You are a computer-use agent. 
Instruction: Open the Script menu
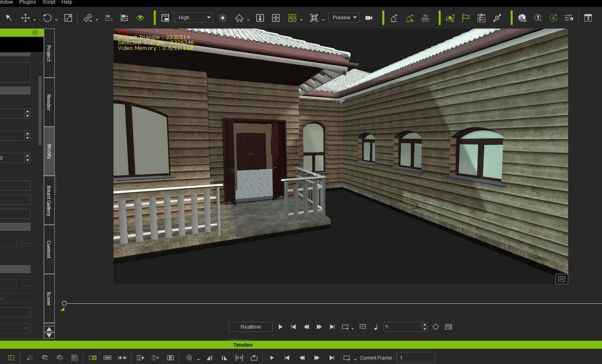[49, 2]
